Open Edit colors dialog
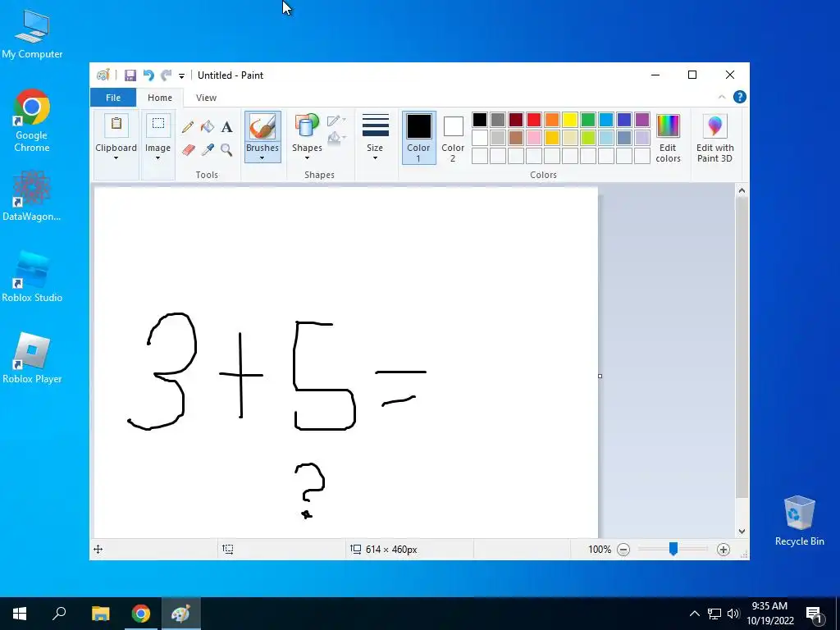Screen dimensions: 840x630 668,138
